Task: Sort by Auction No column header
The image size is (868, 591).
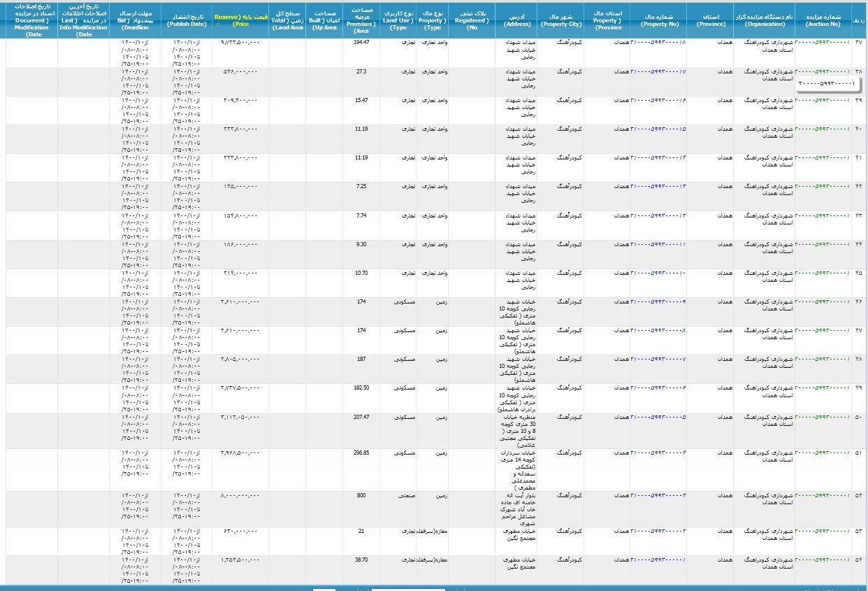Action: click(822, 20)
